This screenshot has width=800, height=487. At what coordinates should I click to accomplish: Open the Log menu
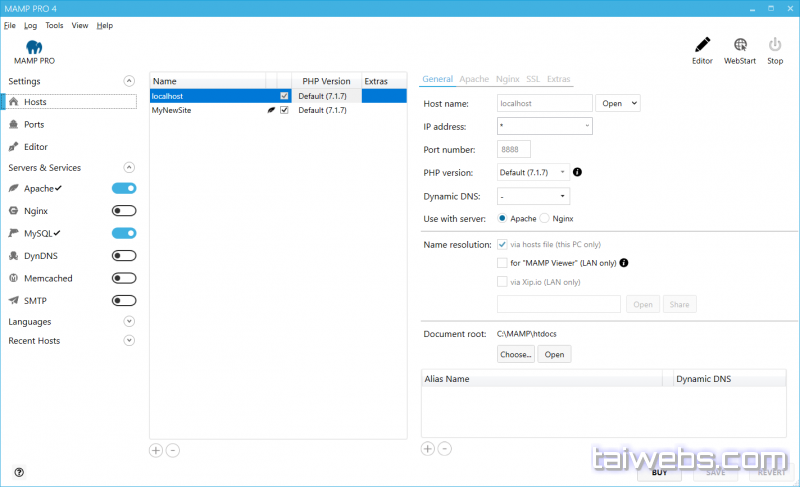pos(31,25)
